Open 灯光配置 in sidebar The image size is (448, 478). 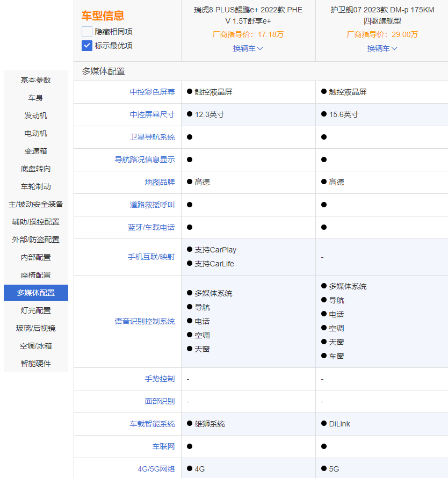[36, 310]
